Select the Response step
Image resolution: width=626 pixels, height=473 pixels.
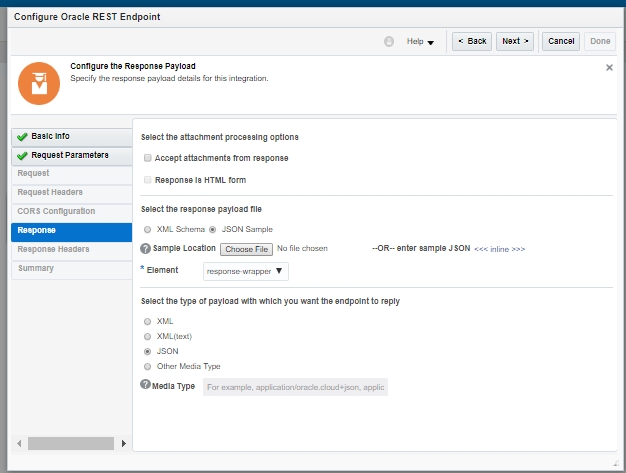tap(71, 232)
